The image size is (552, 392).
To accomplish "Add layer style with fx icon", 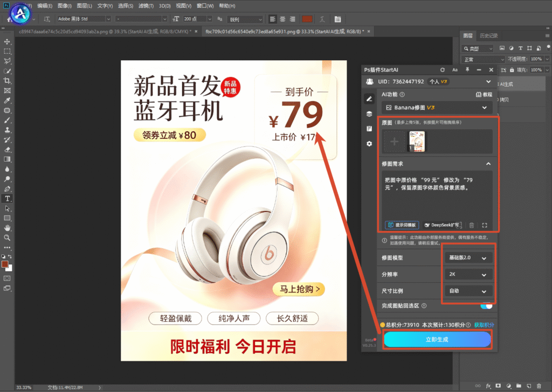I will pyautogui.click(x=488, y=386).
